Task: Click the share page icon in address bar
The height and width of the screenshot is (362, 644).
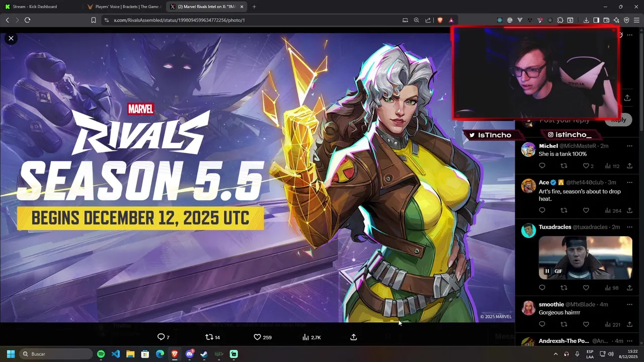Action: (428, 20)
